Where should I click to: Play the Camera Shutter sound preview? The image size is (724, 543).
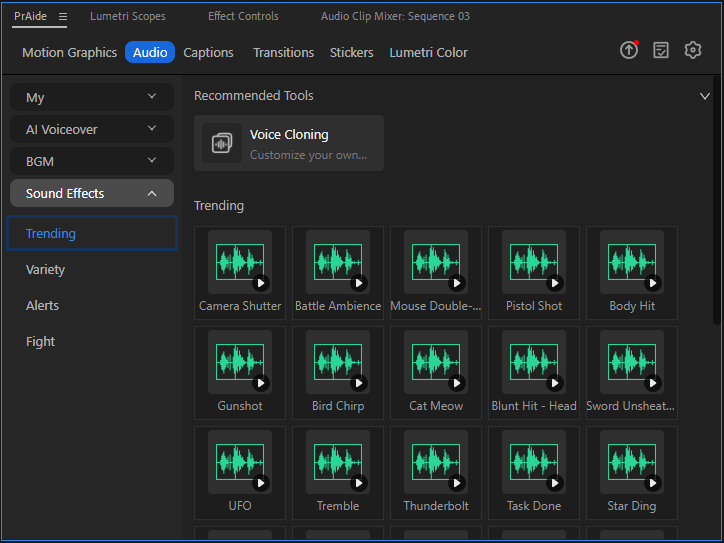coord(261,283)
